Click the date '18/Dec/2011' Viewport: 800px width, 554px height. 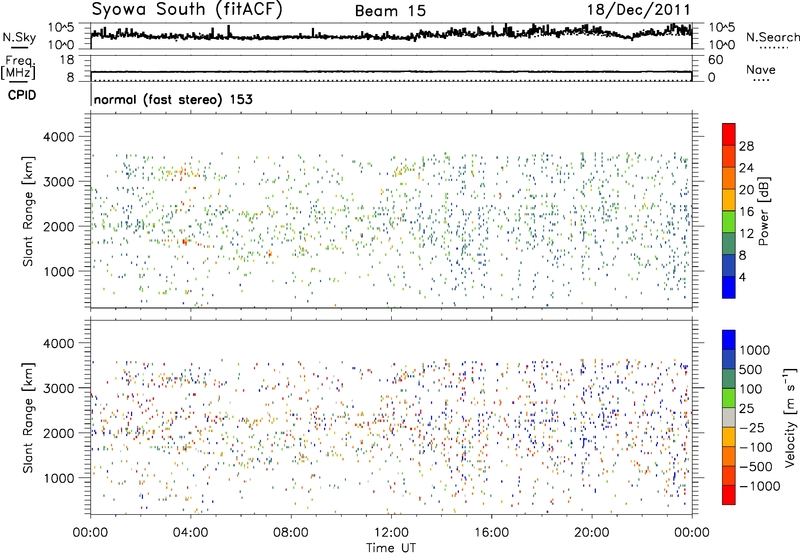click(638, 10)
